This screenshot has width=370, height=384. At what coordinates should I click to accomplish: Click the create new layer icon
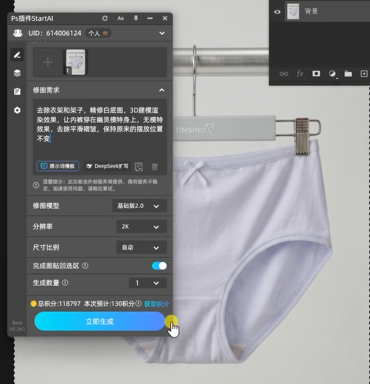point(364,74)
